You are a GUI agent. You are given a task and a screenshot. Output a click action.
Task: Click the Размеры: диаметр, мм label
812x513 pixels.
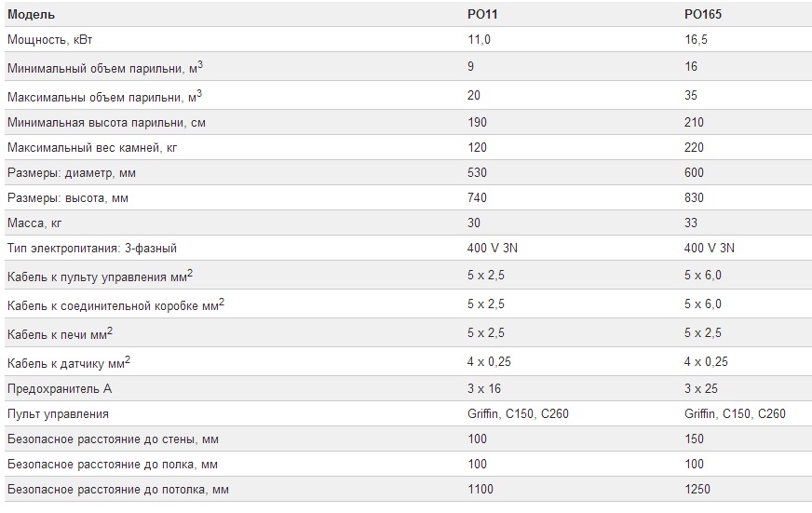72,173
